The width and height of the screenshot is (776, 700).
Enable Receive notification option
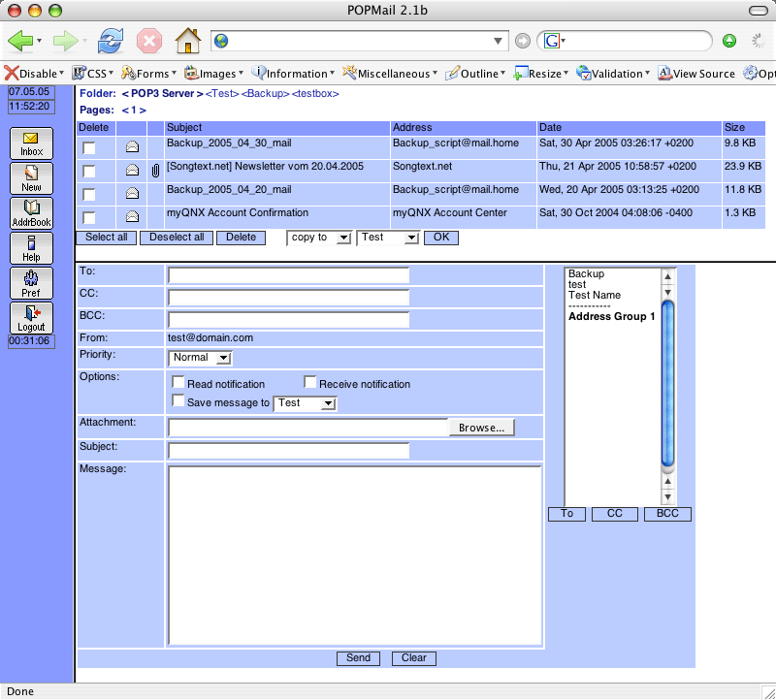310,382
